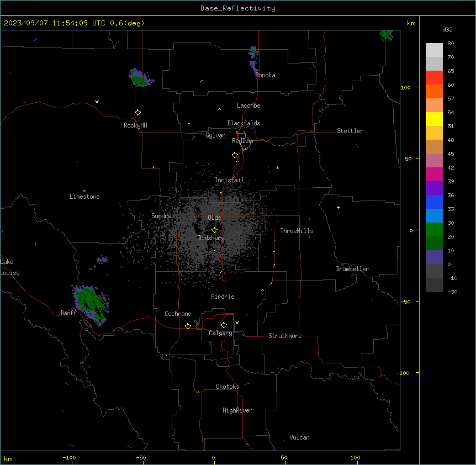Screen dimensions: 476x465
Task: Click the small purple echo north of the Banff echo
Action: pos(102,260)
